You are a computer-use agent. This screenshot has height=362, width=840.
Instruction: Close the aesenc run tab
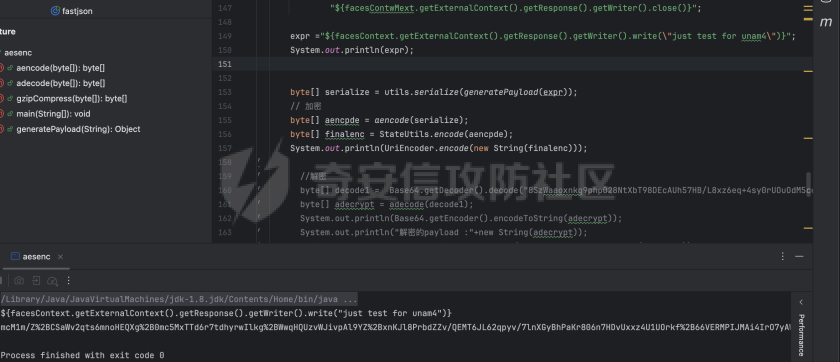click(61, 257)
